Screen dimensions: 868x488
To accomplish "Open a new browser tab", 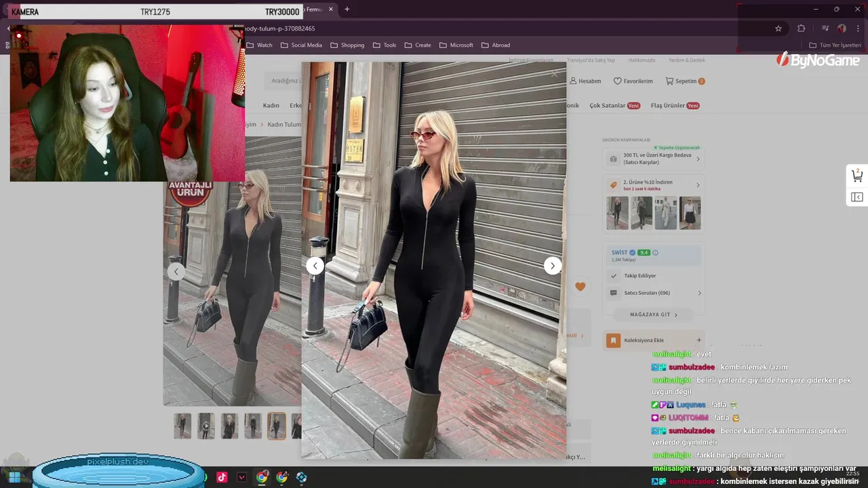I will coord(347,9).
